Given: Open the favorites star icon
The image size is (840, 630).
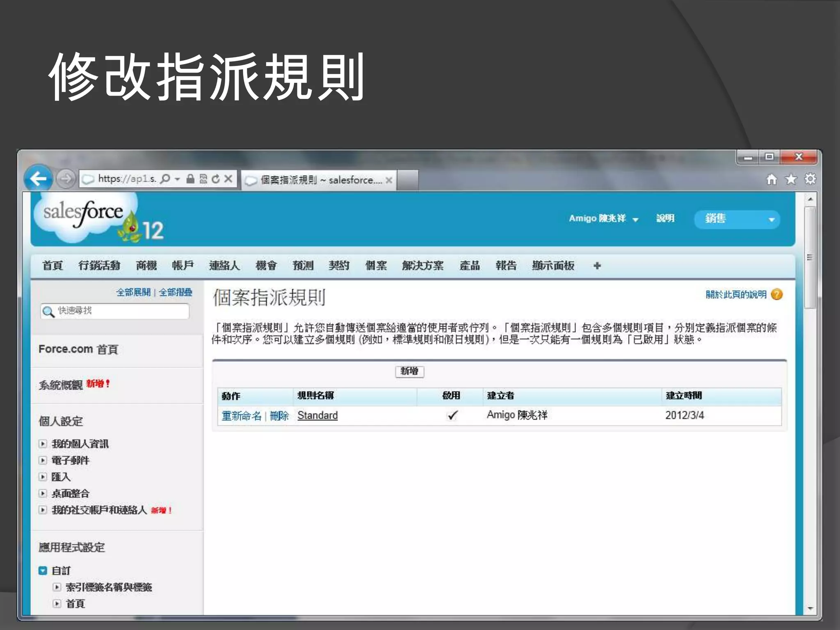Looking at the screenshot, I should click(x=791, y=179).
